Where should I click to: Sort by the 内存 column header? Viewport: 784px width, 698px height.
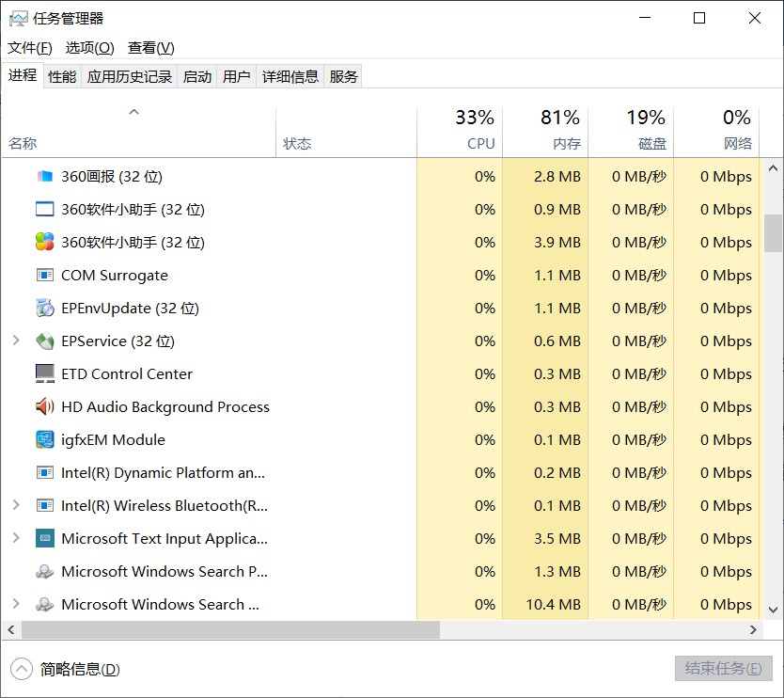point(545,133)
